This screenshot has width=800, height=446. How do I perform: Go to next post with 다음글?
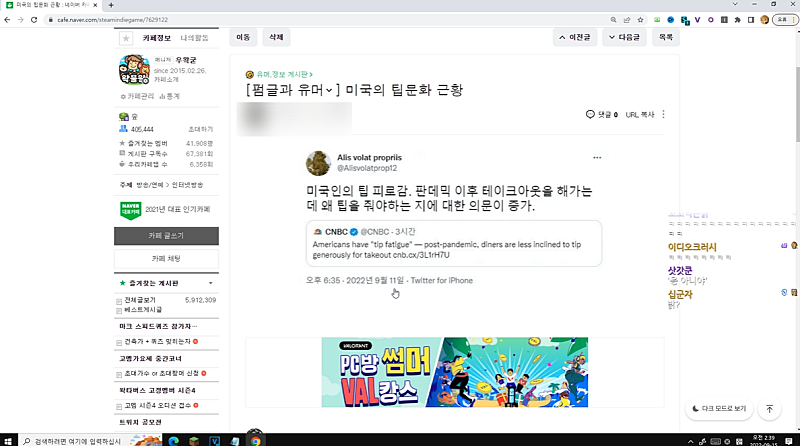pos(624,37)
